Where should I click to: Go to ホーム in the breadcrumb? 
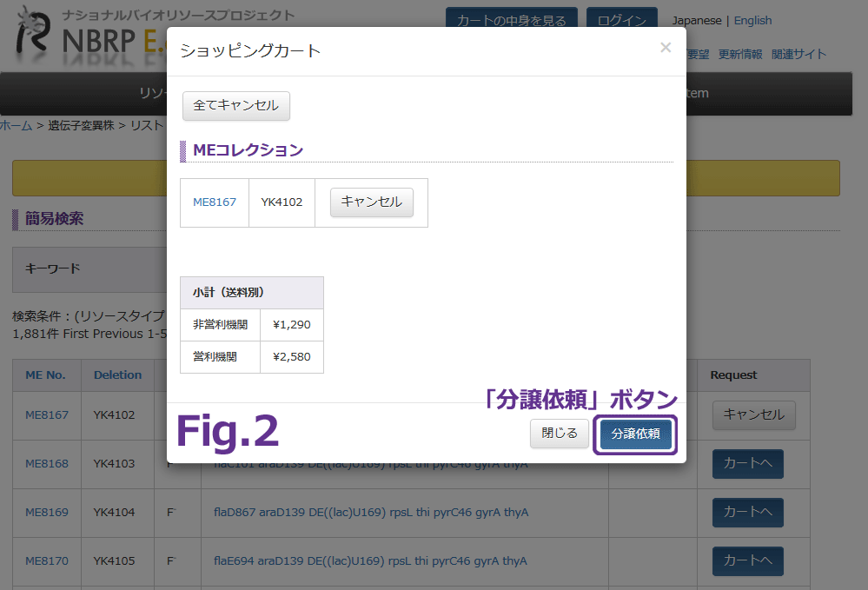16,125
